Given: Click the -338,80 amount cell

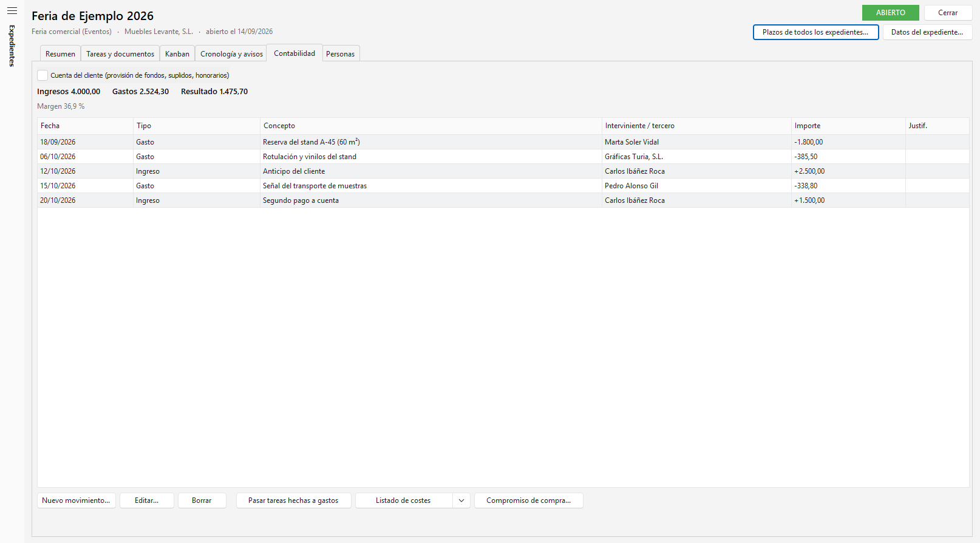Looking at the screenshot, I should tap(848, 186).
